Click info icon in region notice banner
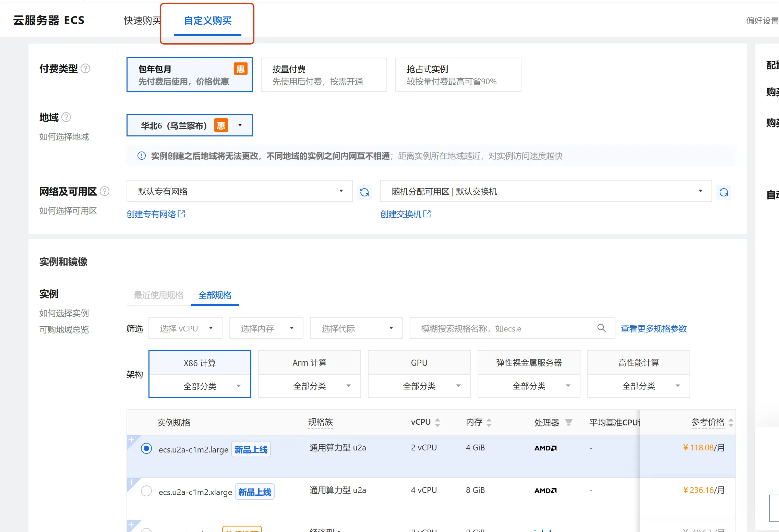The image size is (779, 532). [x=142, y=156]
